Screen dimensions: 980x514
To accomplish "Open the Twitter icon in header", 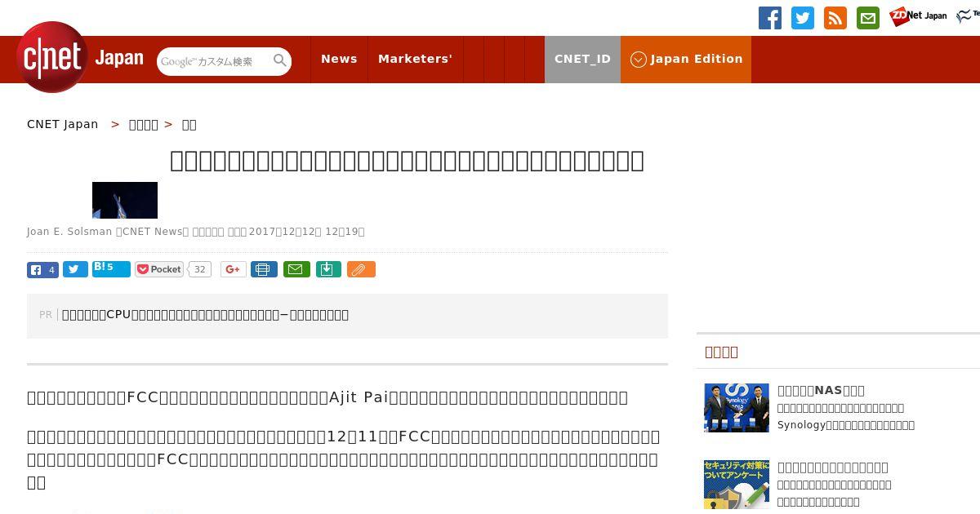I will pos(803,18).
